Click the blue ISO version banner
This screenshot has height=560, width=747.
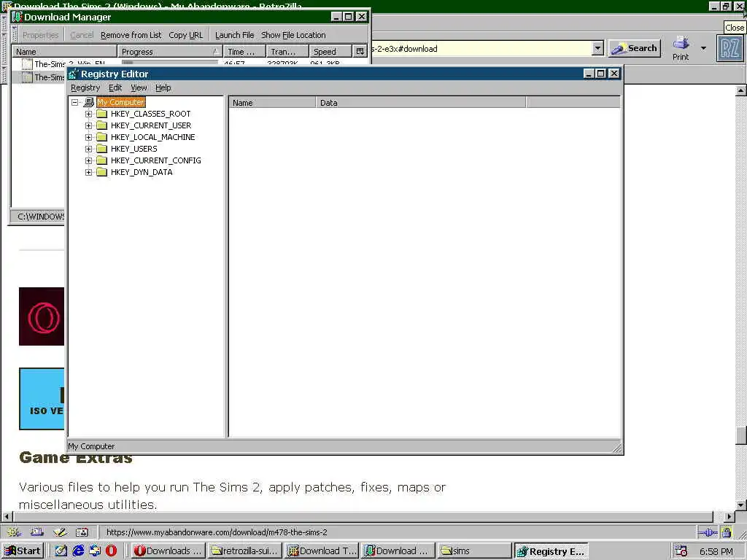tap(42, 399)
